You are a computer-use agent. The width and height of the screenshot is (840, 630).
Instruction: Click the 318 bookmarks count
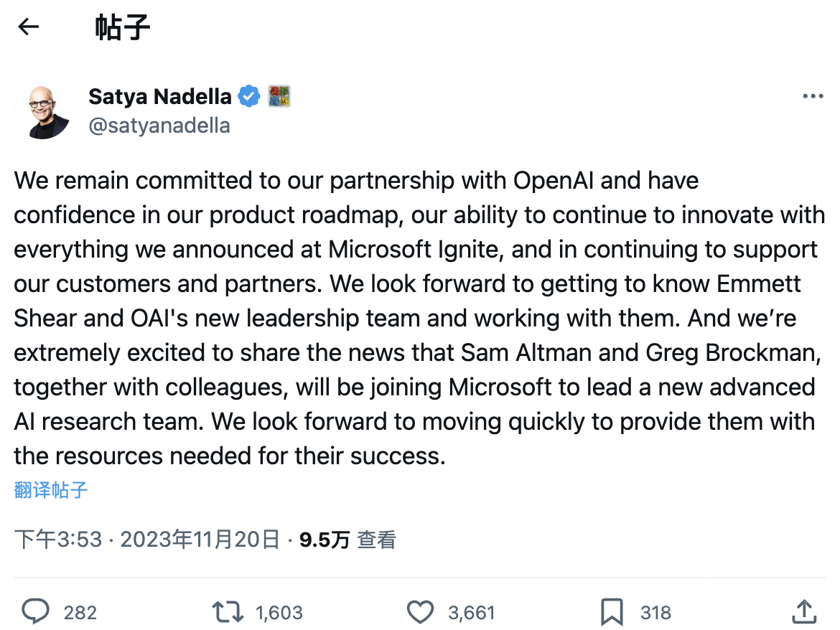click(655, 612)
